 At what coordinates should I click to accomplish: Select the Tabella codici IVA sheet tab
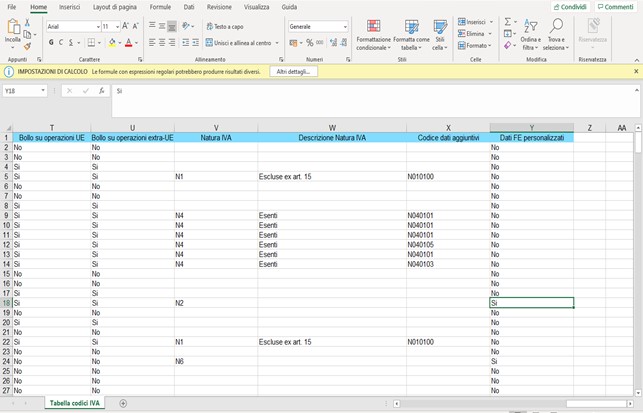[x=75, y=403]
